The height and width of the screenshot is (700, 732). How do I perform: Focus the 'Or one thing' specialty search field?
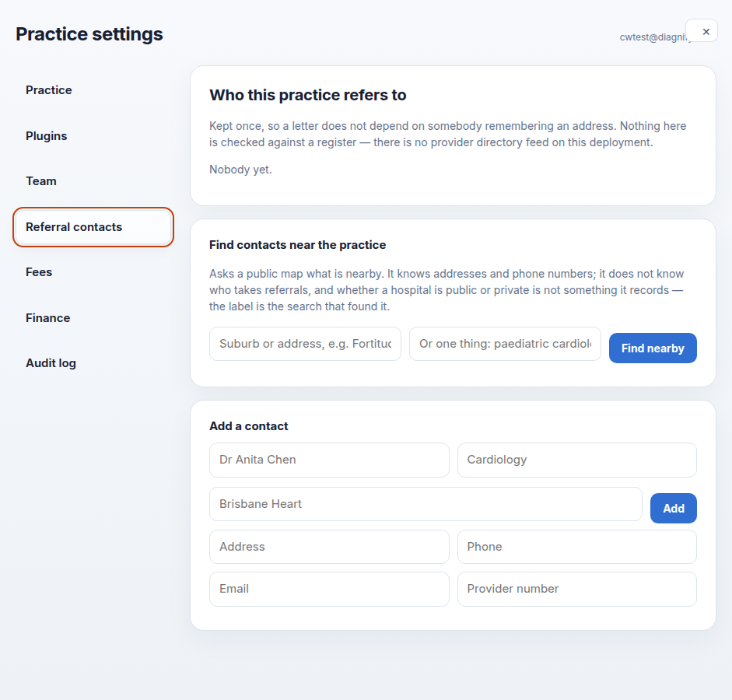point(505,344)
